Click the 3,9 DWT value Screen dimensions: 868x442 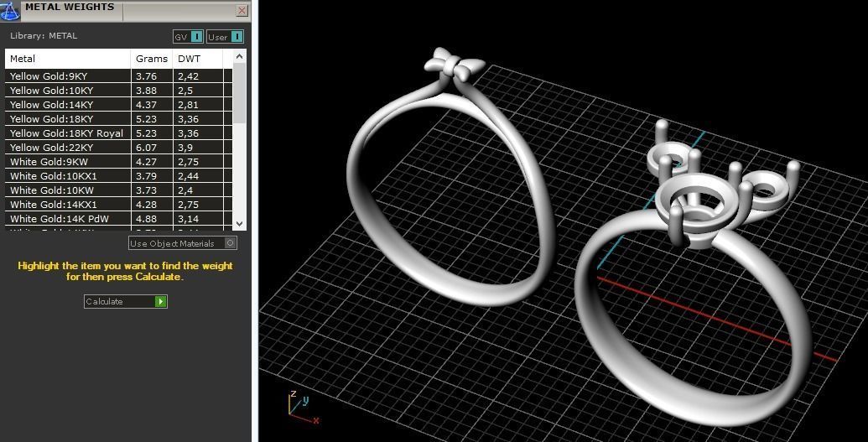point(185,148)
